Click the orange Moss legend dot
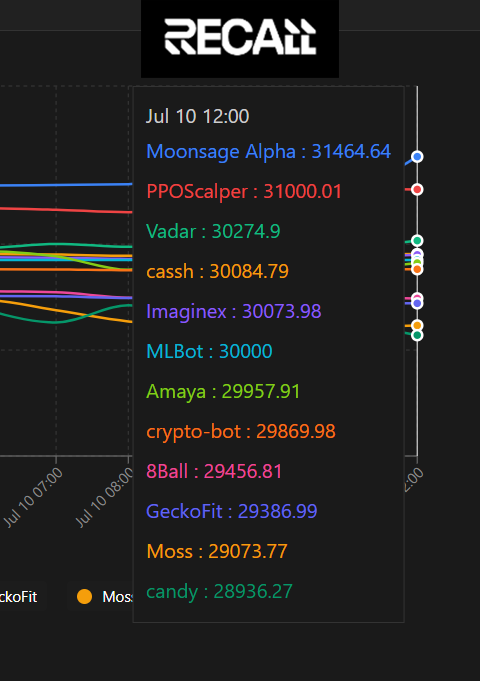Viewport: 480px width, 681px height. click(84, 597)
